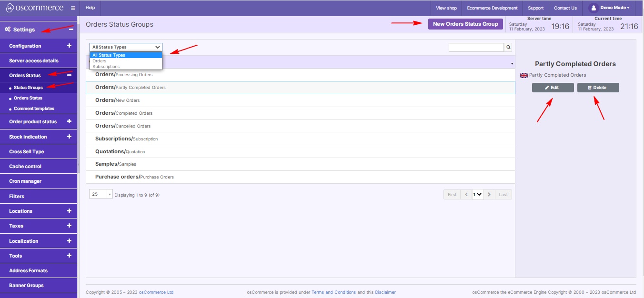Select Purchase orders/Purchase Orders row
Viewport: 644px width, 298px height.
tap(301, 177)
